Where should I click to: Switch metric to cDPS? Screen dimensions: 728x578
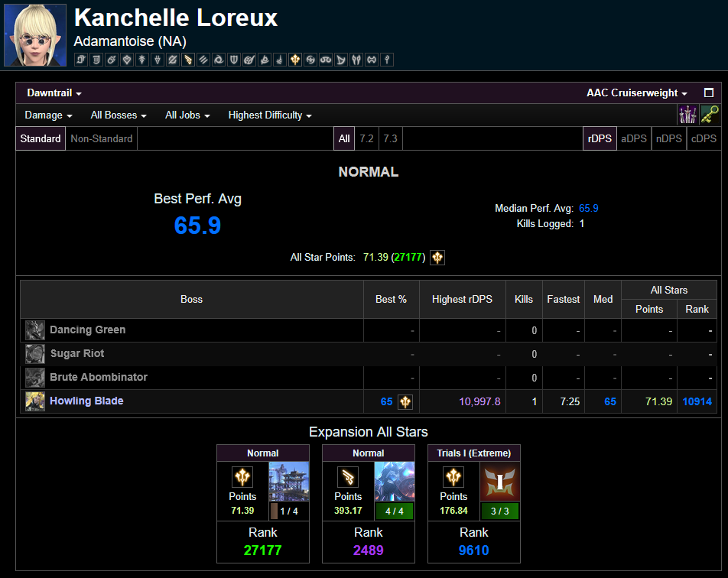(704, 138)
